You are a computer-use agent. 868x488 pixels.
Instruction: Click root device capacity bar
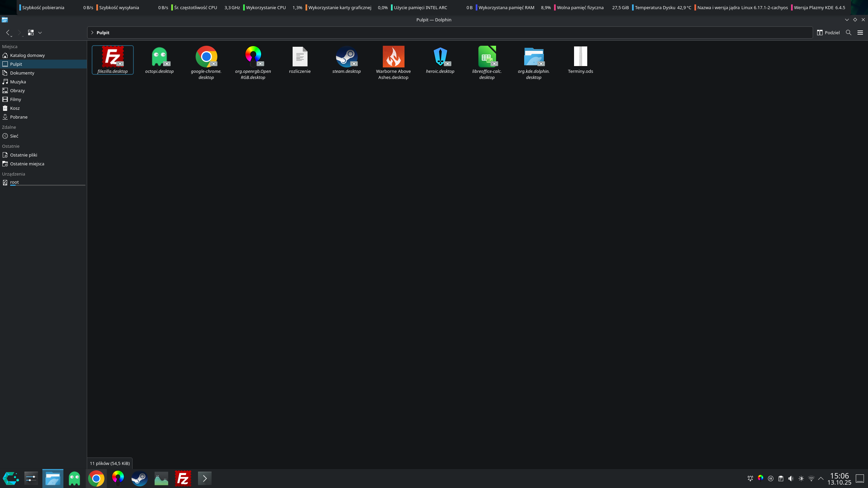(x=47, y=185)
